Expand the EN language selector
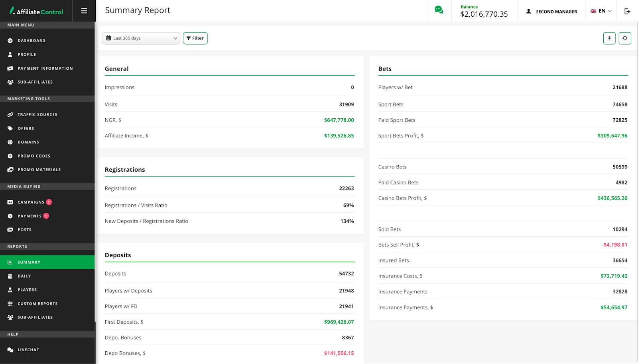 coord(601,11)
